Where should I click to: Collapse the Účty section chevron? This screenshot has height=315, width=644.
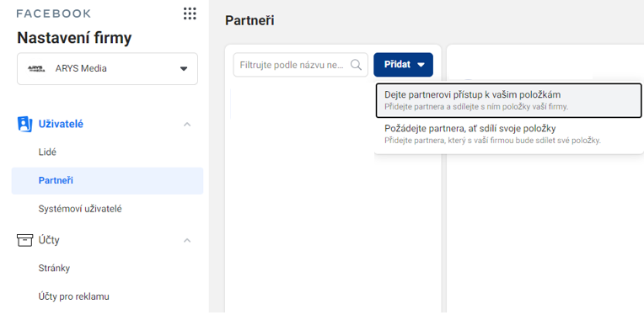tap(187, 240)
